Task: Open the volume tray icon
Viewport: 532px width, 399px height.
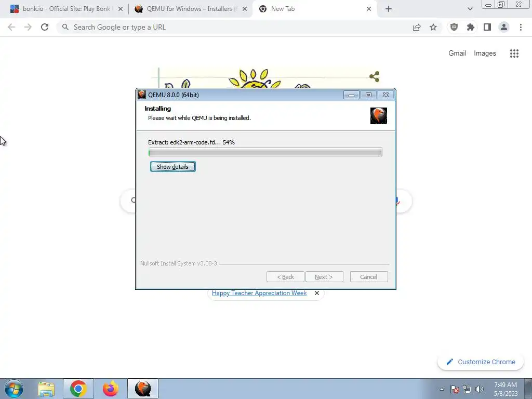Action: click(480, 390)
